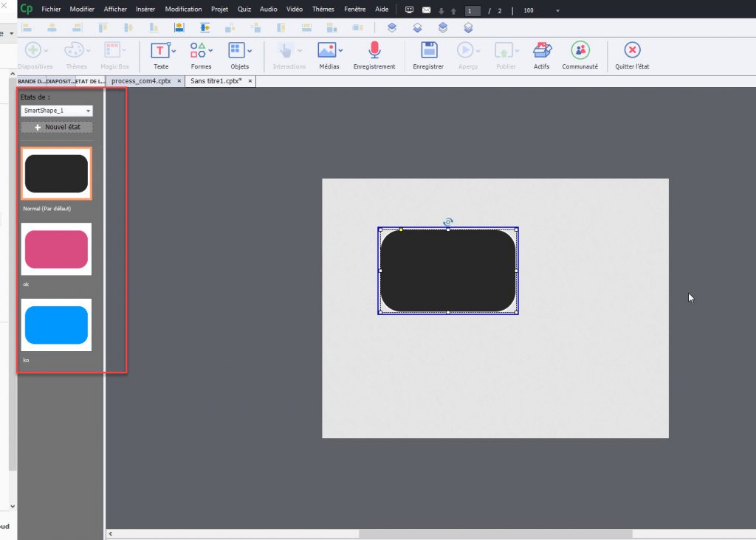This screenshot has height=540, width=756.
Task: Expand the Médias dropdown arrow
Action: pyautogui.click(x=340, y=51)
